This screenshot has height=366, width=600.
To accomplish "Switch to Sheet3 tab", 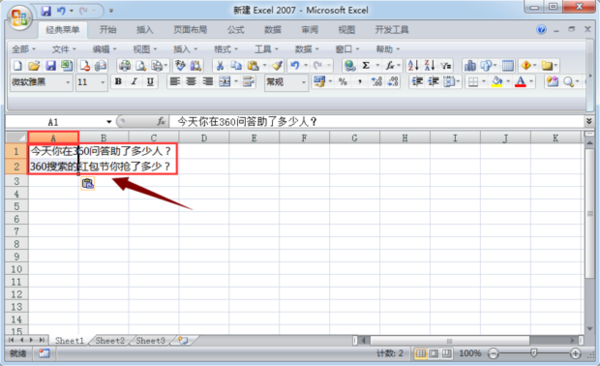I will 150,340.
